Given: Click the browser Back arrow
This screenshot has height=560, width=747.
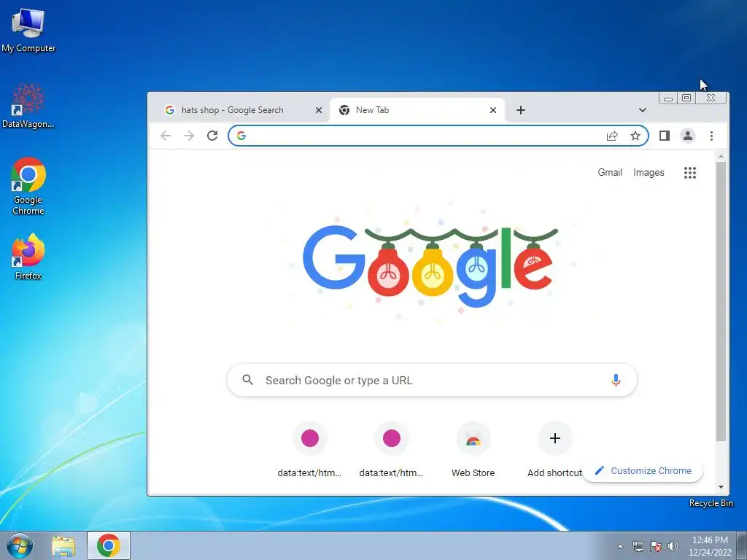Looking at the screenshot, I should point(166,136).
